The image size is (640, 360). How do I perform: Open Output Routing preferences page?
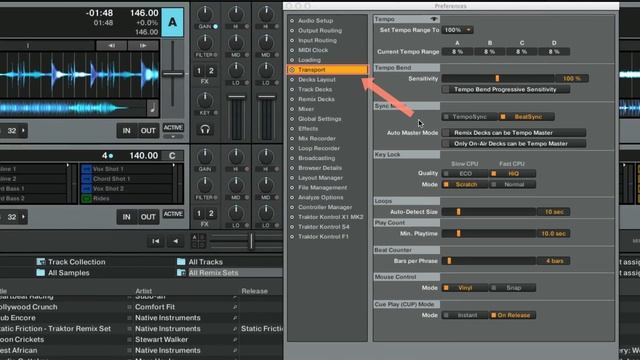320,31
